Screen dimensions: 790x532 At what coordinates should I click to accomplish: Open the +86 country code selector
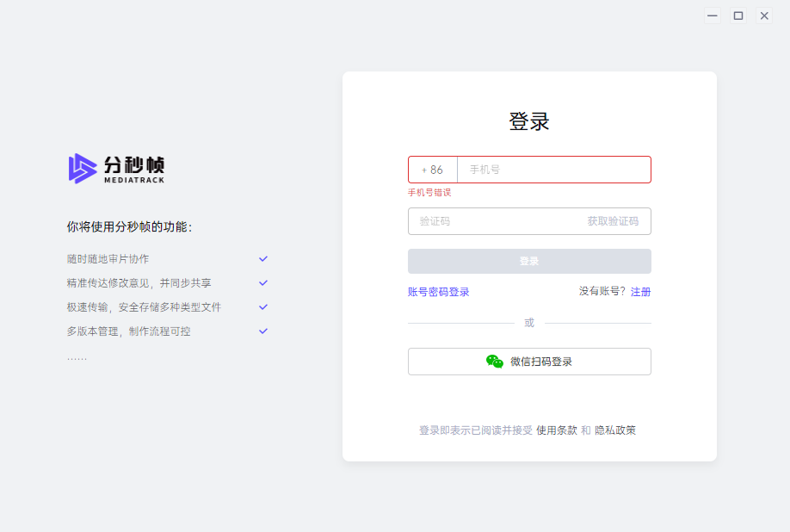coord(432,169)
